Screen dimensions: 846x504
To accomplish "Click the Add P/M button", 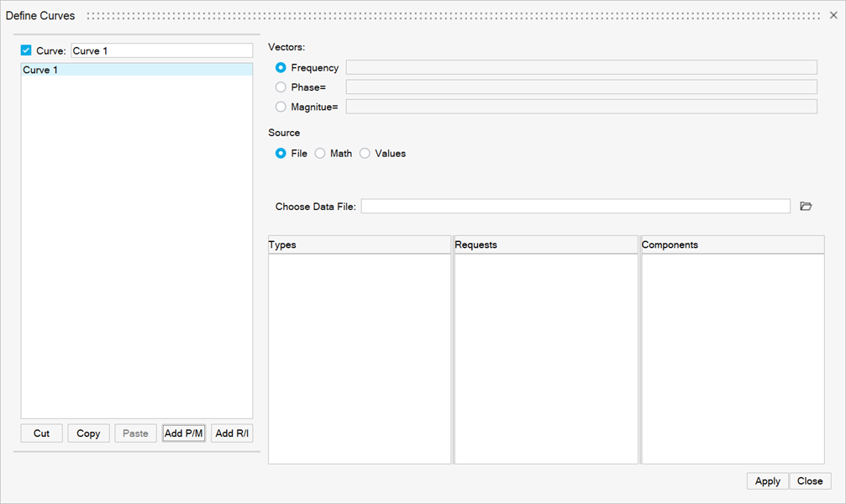I will point(184,433).
